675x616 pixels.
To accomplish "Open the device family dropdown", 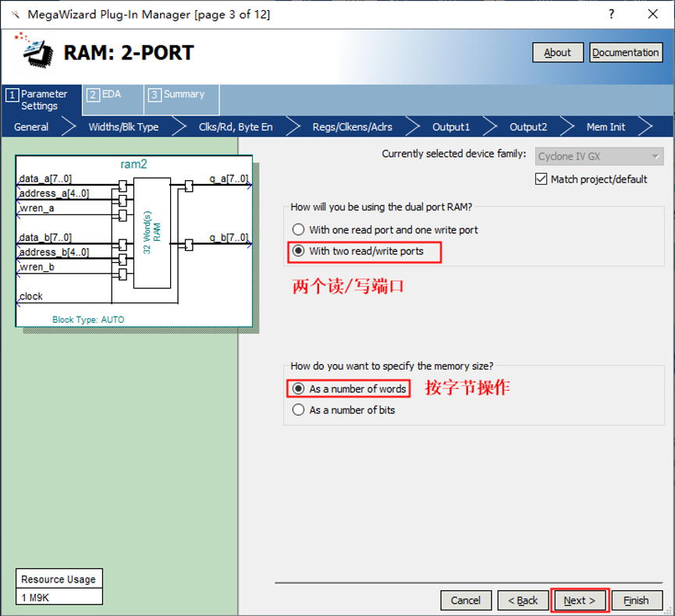I will [598, 156].
